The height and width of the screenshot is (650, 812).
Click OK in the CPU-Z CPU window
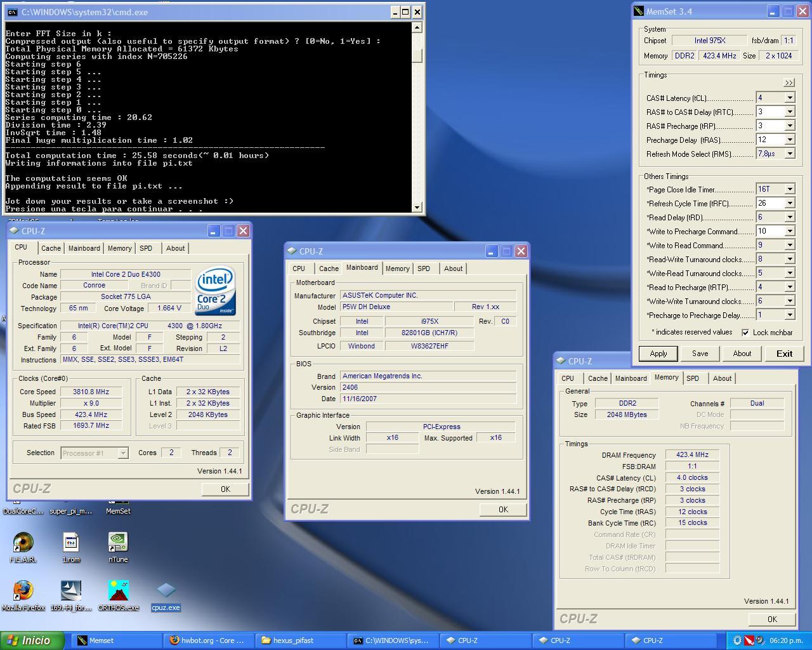click(x=225, y=489)
